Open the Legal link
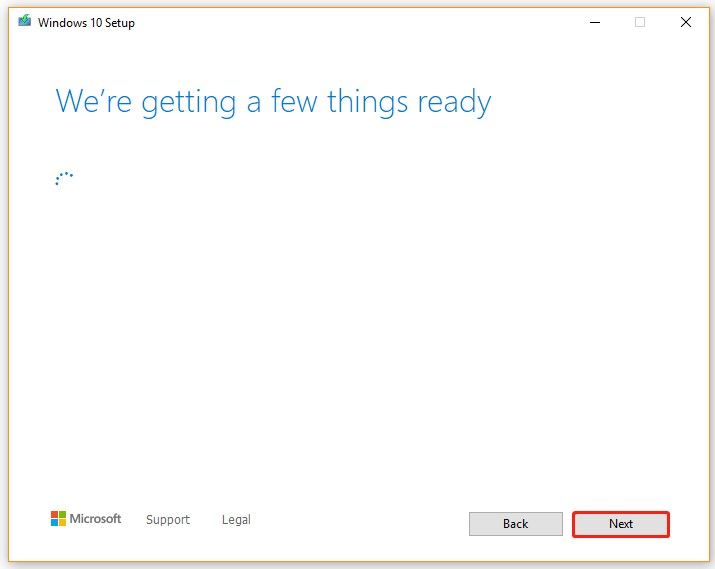Image resolution: width=715 pixels, height=569 pixels. pos(236,520)
